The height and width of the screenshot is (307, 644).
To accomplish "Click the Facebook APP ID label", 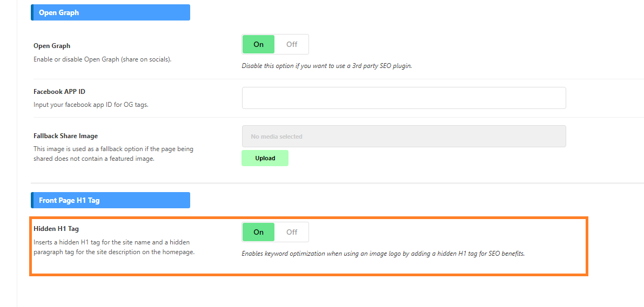I will tap(59, 92).
